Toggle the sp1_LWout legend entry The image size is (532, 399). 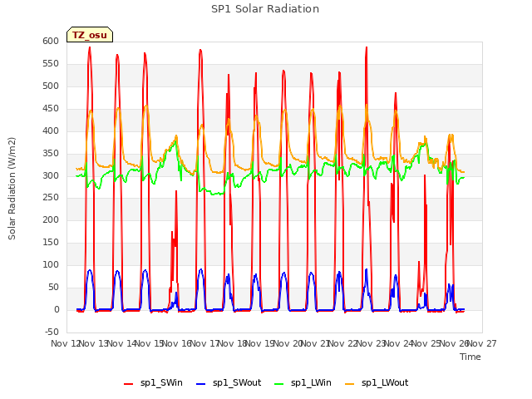pyautogui.click(x=377, y=382)
